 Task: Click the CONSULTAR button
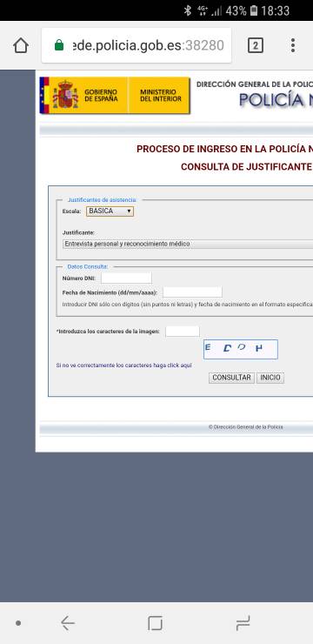231,378
